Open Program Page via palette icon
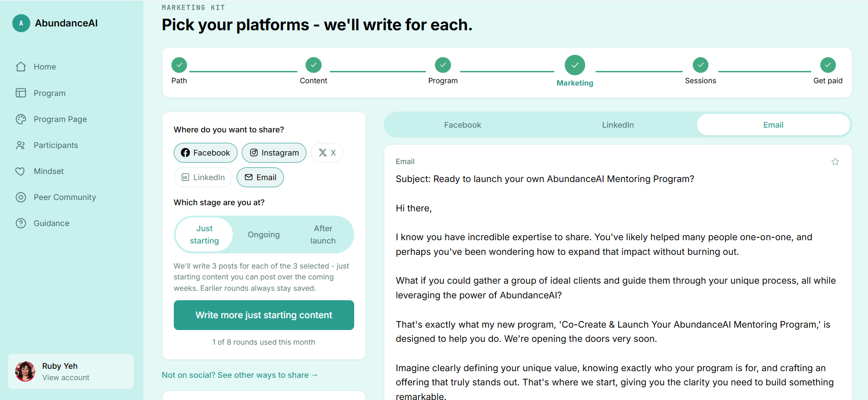 (21, 119)
